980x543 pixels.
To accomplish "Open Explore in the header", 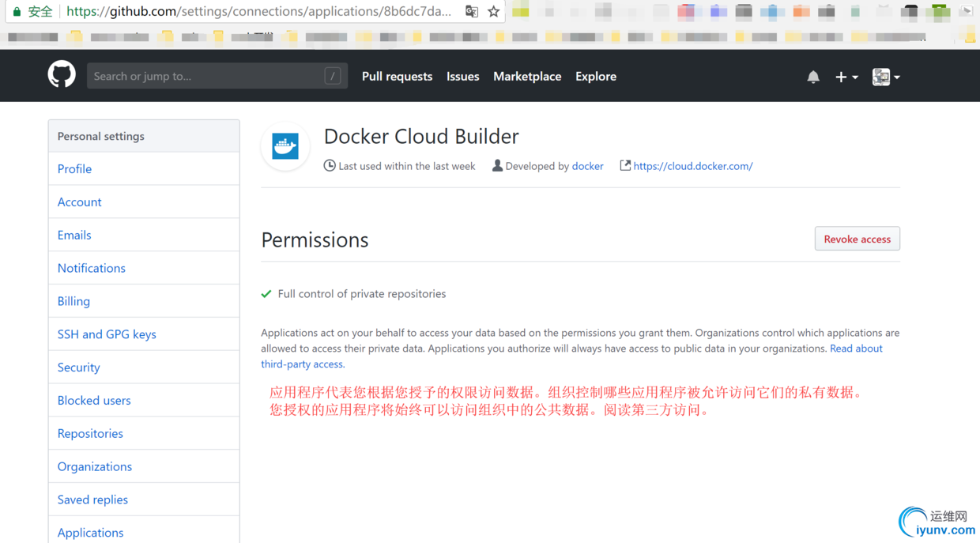I will (596, 76).
